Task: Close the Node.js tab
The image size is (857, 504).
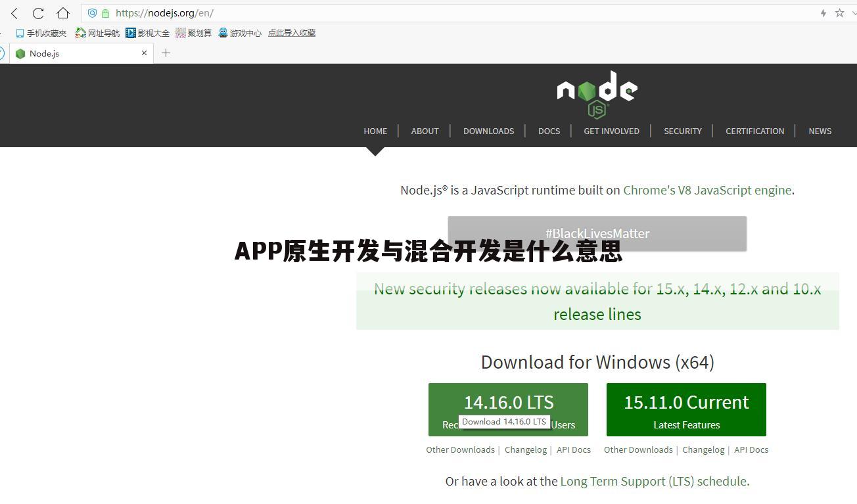Action: pyautogui.click(x=144, y=53)
